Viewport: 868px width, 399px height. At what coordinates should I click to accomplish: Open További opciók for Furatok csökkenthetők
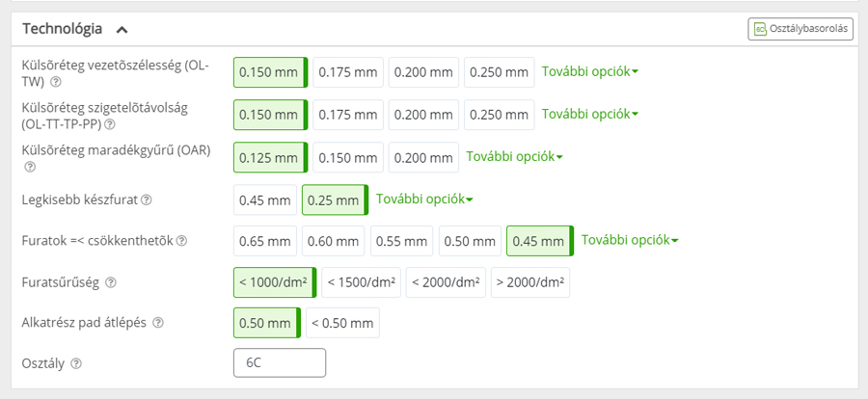click(630, 241)
